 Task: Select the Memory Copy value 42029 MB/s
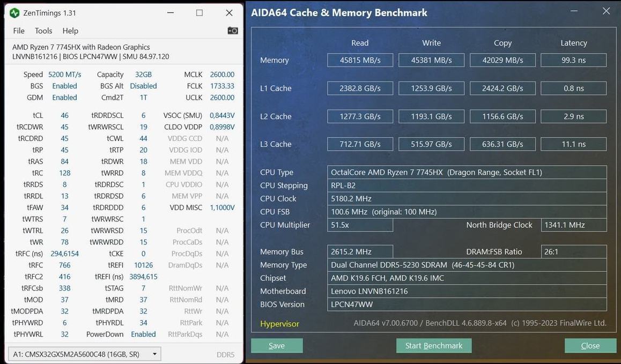(x=502, y=60)
